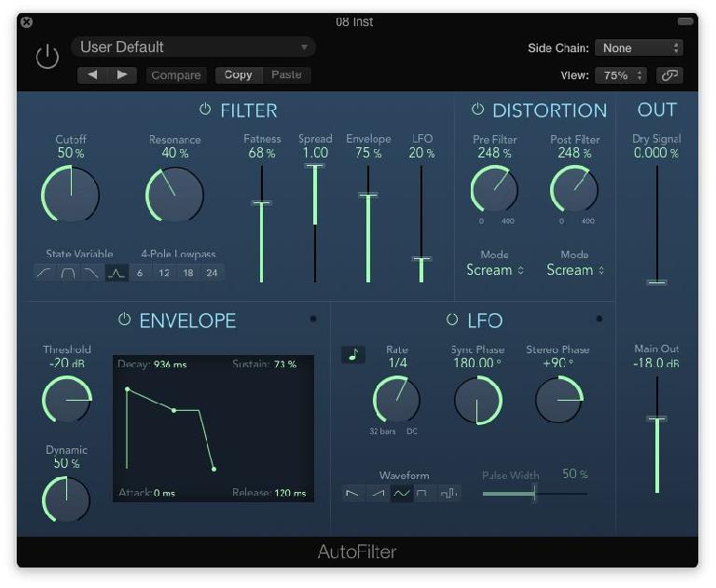Click the envelope sustain breakpoint
Image resolution: width=716 pixels, height=588 pixels.
[173, 410]
